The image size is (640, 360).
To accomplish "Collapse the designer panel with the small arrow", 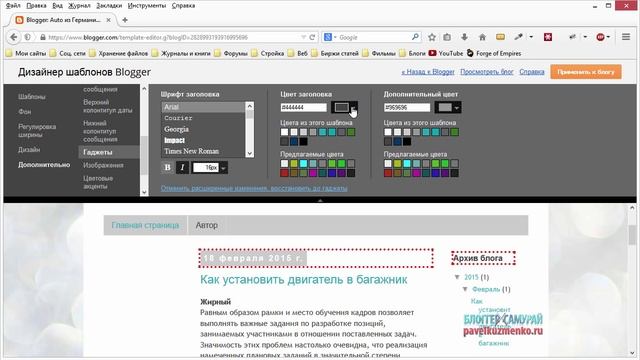I will pos(320,200).
